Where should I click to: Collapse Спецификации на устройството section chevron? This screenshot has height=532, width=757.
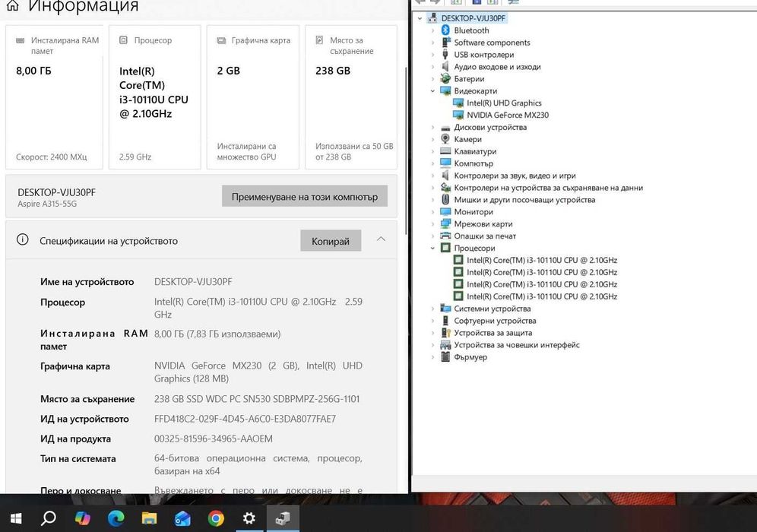381,239
